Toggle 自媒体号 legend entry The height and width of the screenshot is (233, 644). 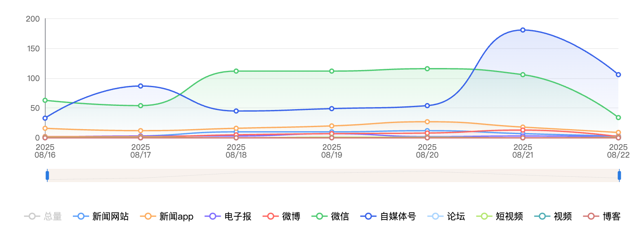(388, 216)
